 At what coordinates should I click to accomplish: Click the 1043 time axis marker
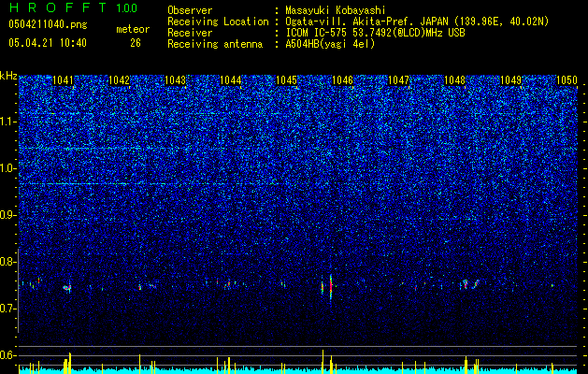[x=175, y=80]
